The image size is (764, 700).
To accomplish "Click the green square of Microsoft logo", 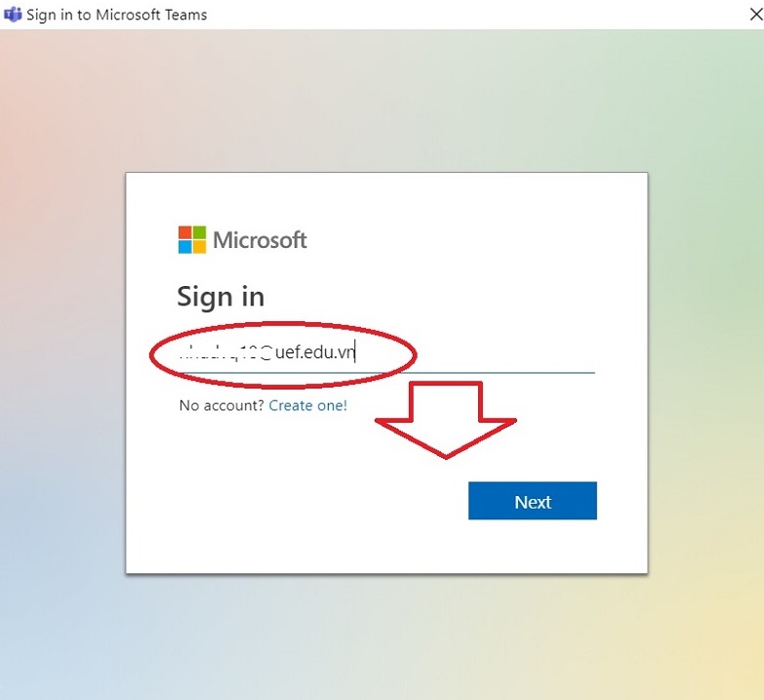I will pos(199,232).
